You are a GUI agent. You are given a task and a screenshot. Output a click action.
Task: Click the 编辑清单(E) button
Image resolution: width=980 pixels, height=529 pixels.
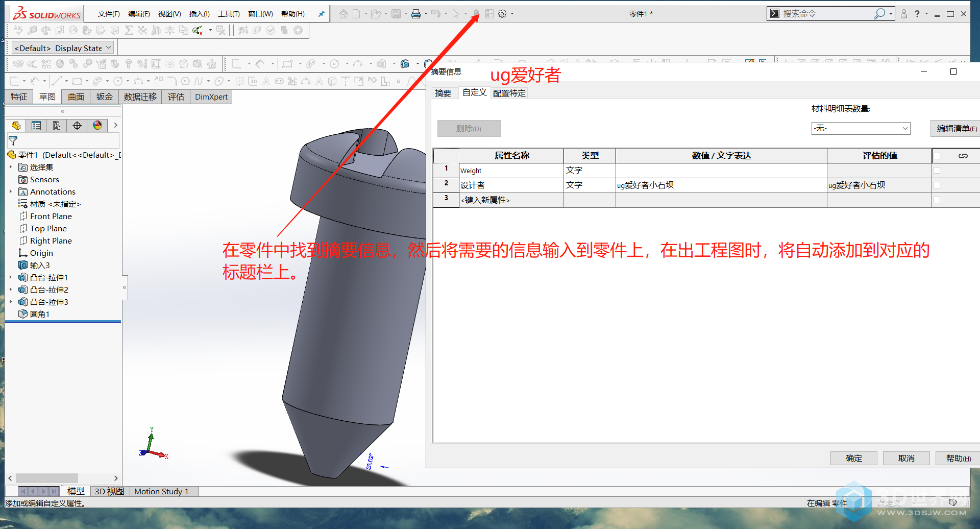pos(956,128)
